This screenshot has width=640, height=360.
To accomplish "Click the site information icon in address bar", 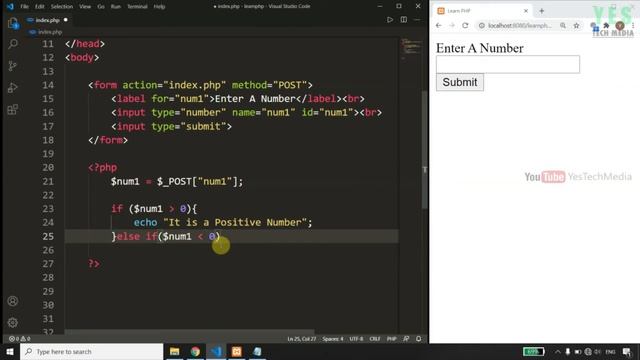I will tap(482, 25).
